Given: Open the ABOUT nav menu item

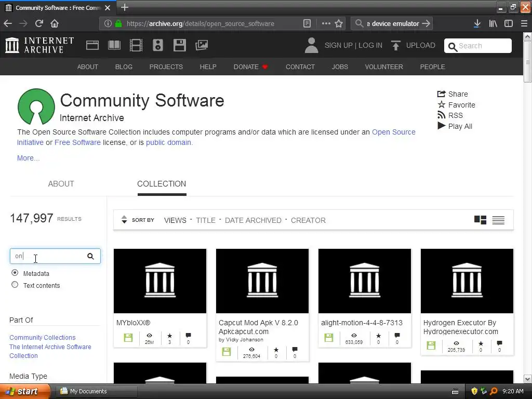Looking at the screenshot, I should click(87, 67).
